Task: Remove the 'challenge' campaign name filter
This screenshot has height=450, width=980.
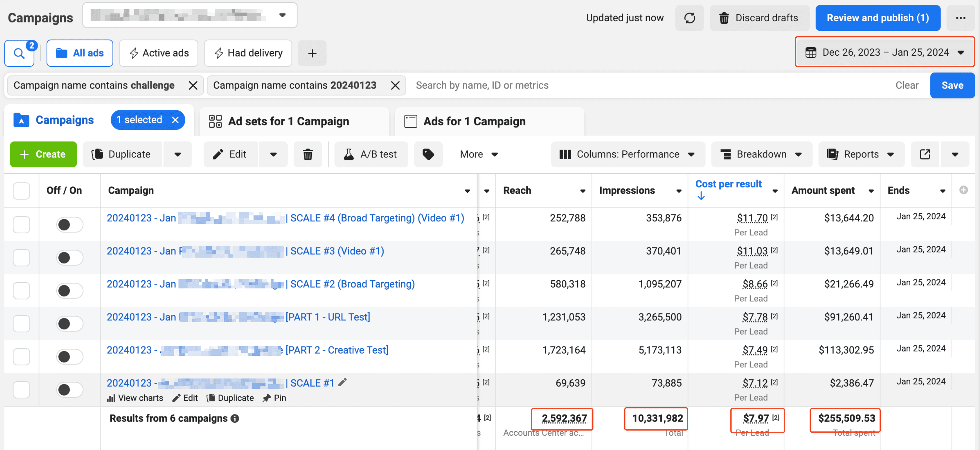Action: point(193,85)
